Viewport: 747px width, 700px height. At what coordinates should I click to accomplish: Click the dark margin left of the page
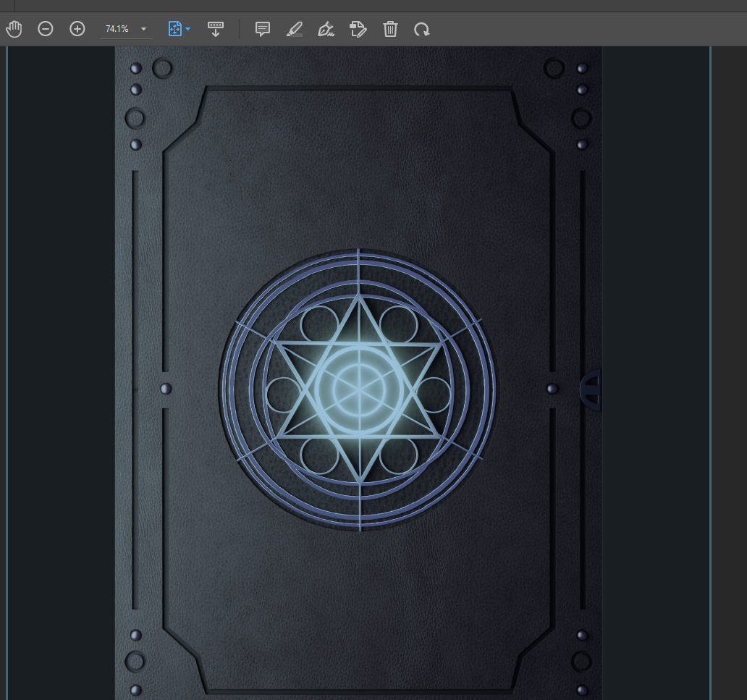point(62,362)
